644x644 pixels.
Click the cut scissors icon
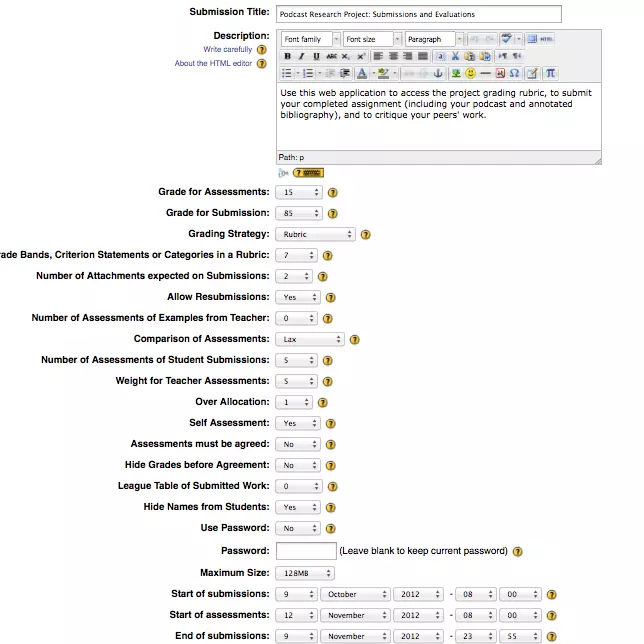point(454,57)
